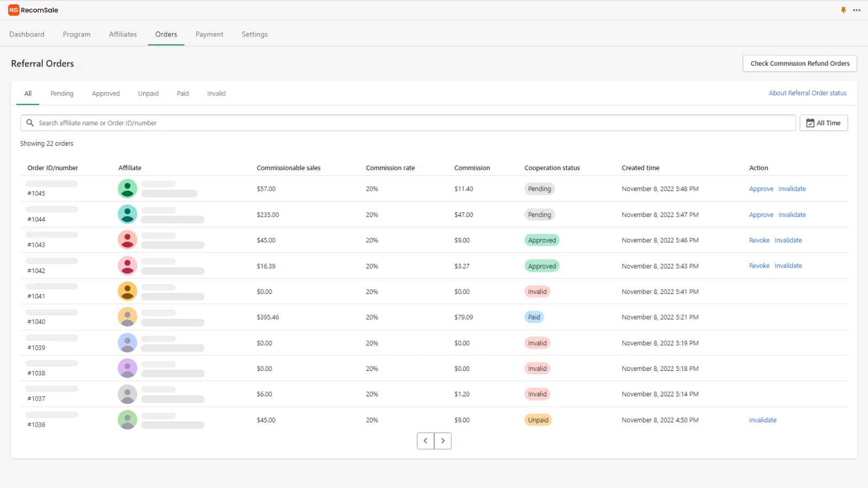
Task: Click the pin icon in the top bar
Action: pyautogui.click(x=843, y=10)
